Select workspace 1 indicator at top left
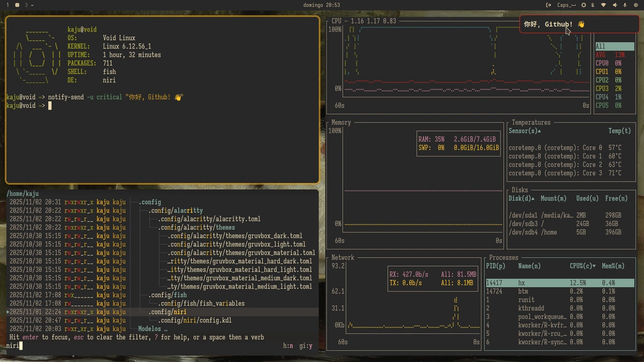This screenshot has height=362, width=644. (8, 5)
